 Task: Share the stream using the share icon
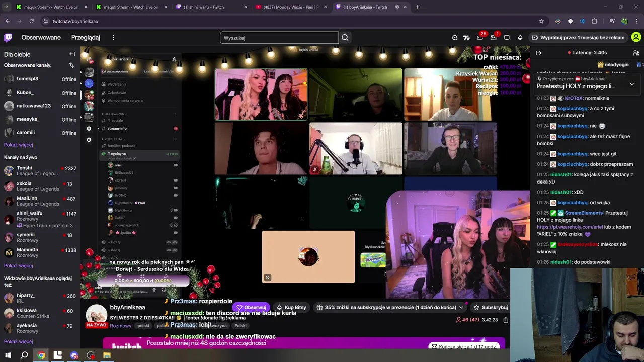[506, 320]
